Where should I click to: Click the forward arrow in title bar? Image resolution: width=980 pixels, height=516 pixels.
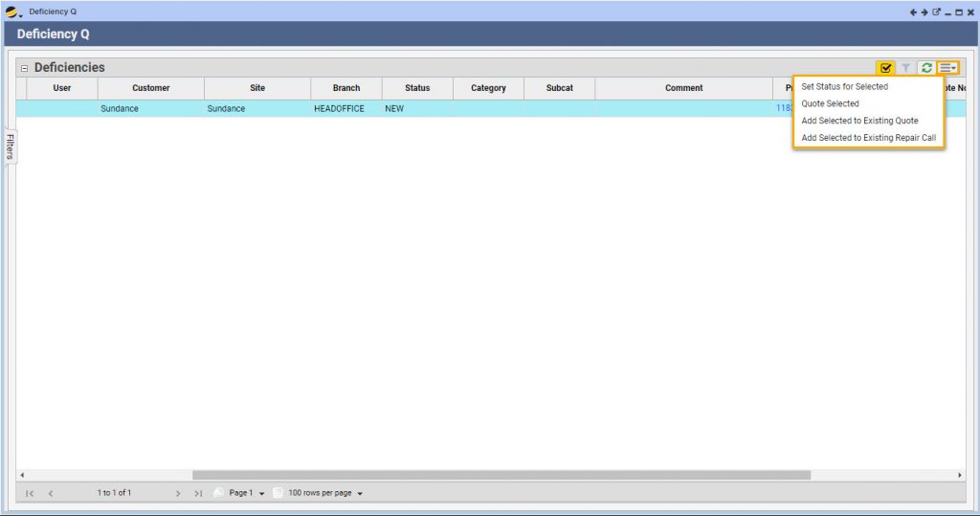(924, 11)
